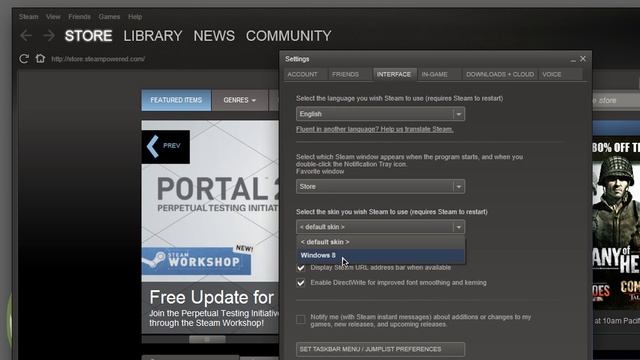Viewport: 640px width, 360px height.
Task: Open the favorite window Store dropdown
Action: [380, 187]
